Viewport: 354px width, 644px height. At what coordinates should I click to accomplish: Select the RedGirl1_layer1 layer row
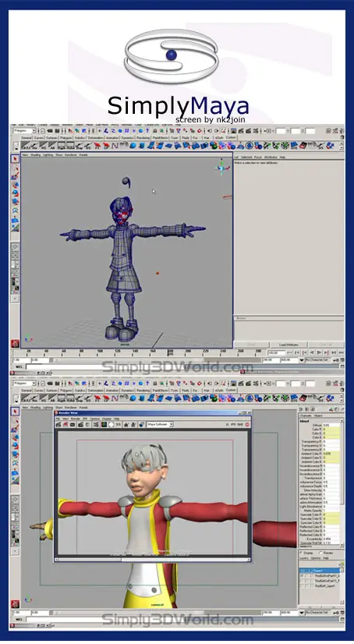coord(320,586)
